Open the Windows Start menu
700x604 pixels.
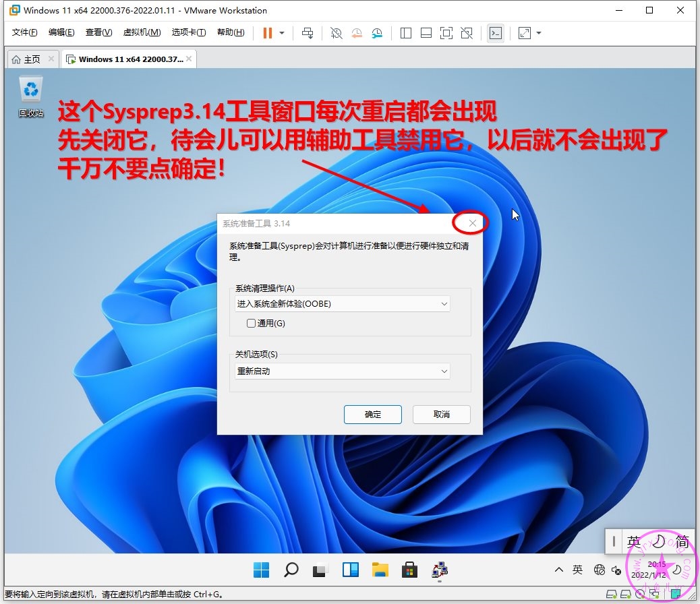tap(261, 570)
